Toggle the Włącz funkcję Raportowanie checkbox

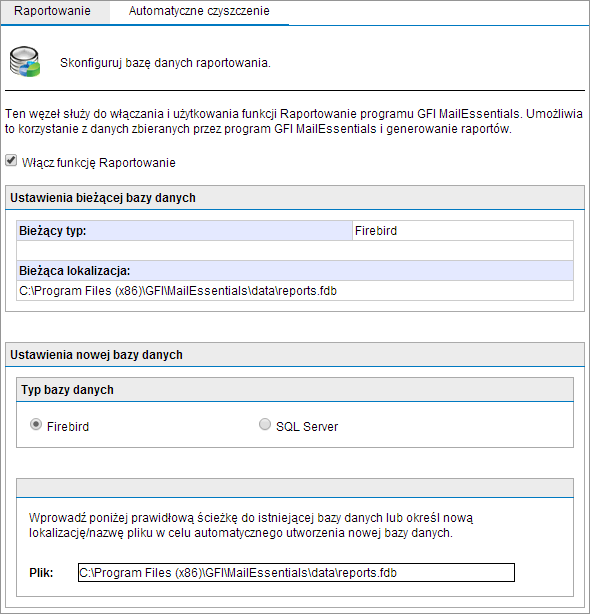pyautogui.click(x=11, y=160)
